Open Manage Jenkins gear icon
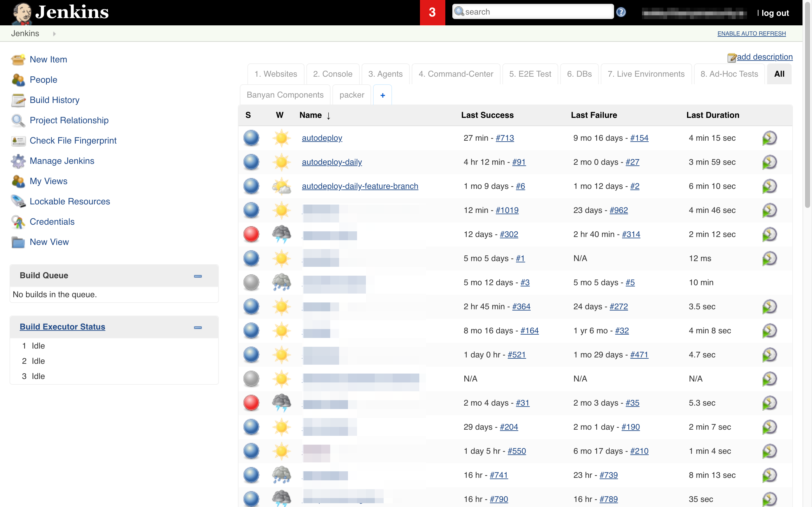Screen dimensions: 812x507 [18, 161]
